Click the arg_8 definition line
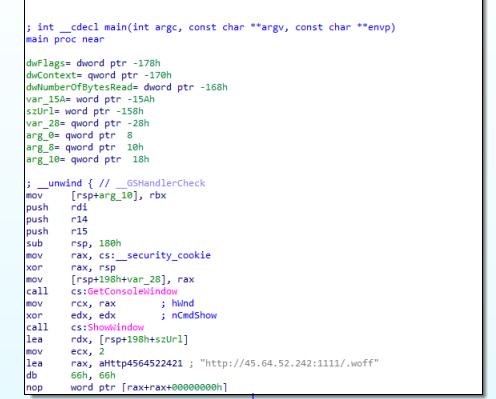This screenshot has width=496, height=399. [85, 147]
